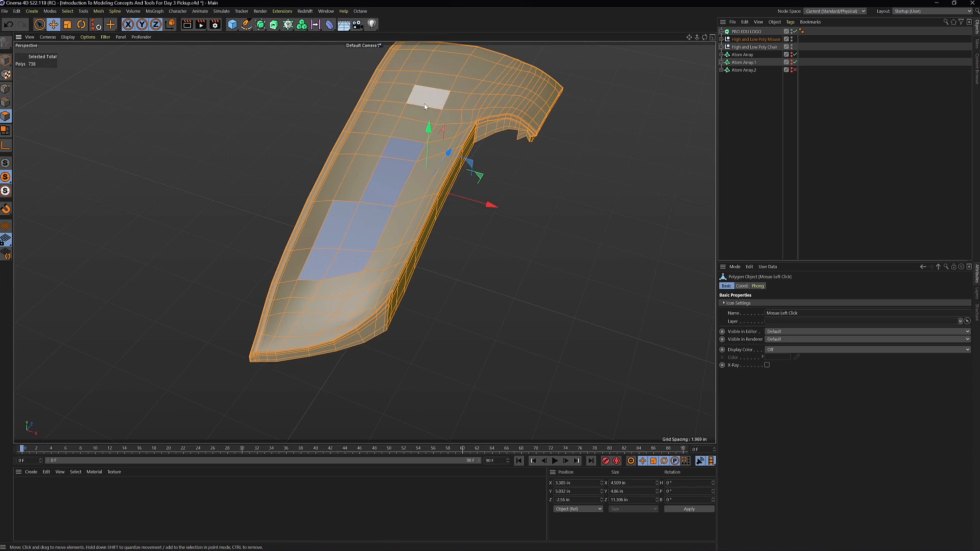Click the Camera object icon
Screen dimensions: 980x551
pos(358,25)
